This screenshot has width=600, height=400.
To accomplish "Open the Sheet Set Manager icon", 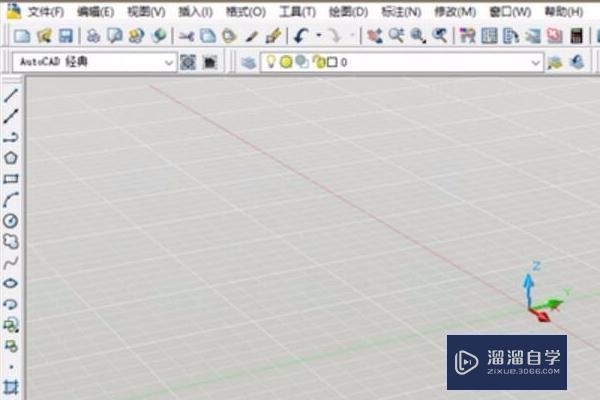I will 533,36.
